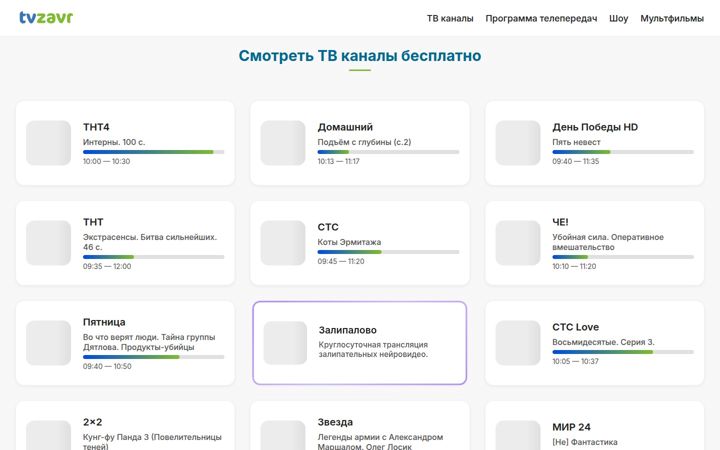Select 'Пять невест' program text
The height and width of the screenshot is (450, 720).
click(576, 142)
